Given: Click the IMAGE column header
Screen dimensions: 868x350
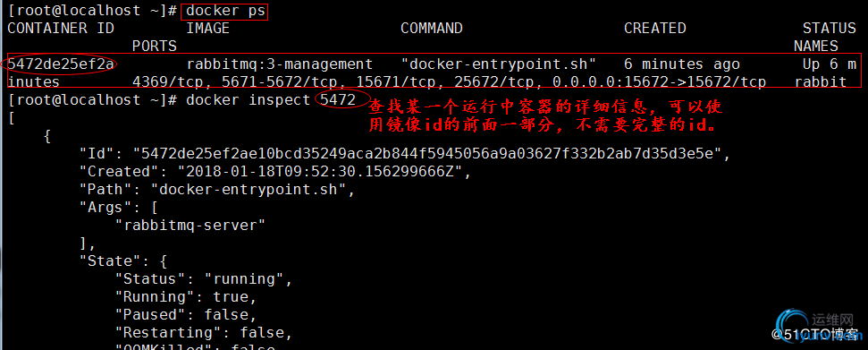Looking at the screenshot, I should (207, 29).
